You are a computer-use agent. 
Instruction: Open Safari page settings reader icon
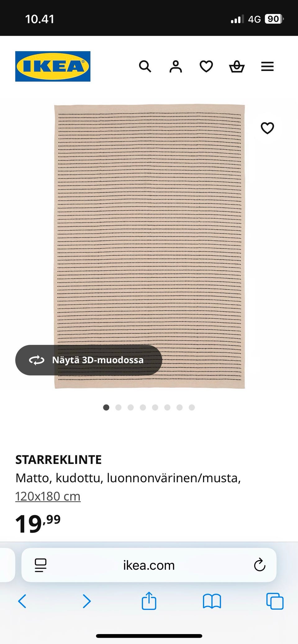[41, 565]
